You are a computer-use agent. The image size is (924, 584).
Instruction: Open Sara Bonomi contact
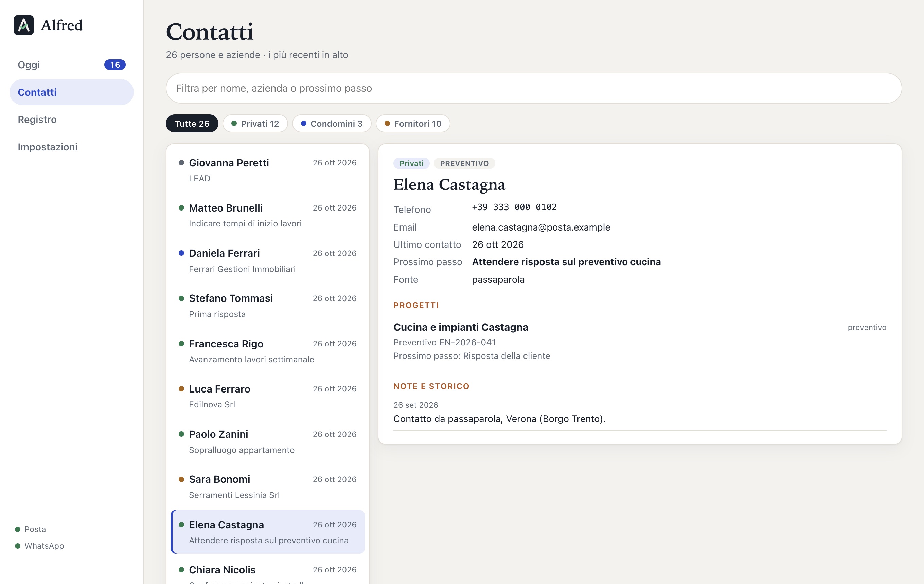tap(267, 487)
